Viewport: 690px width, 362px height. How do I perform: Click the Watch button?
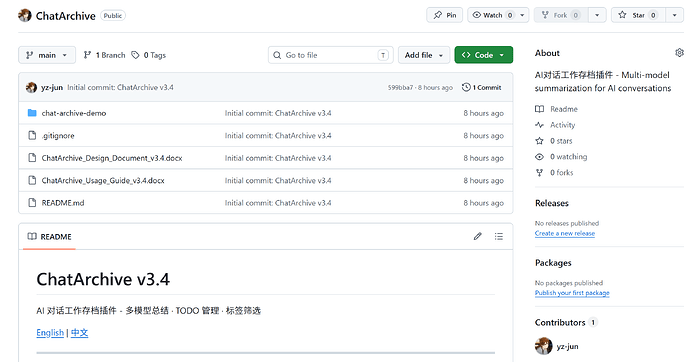(492, 15)
